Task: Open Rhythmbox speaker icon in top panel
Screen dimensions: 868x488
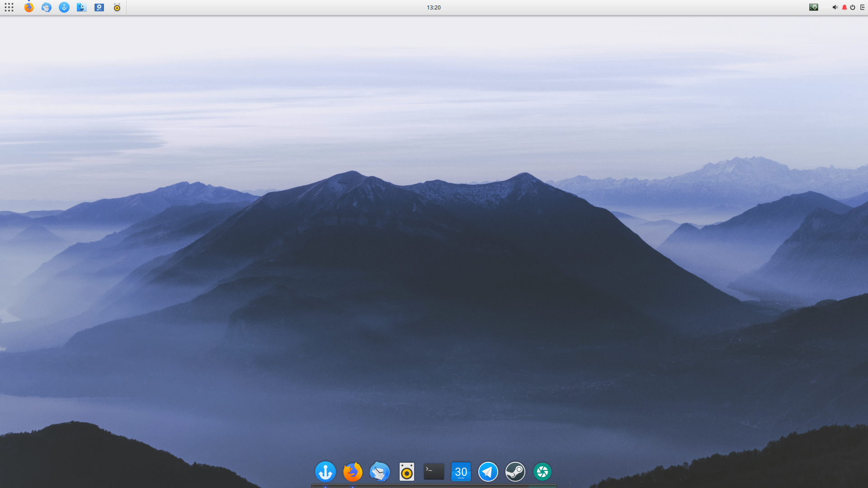Action: pyautogui.click(x=117, y=7)
